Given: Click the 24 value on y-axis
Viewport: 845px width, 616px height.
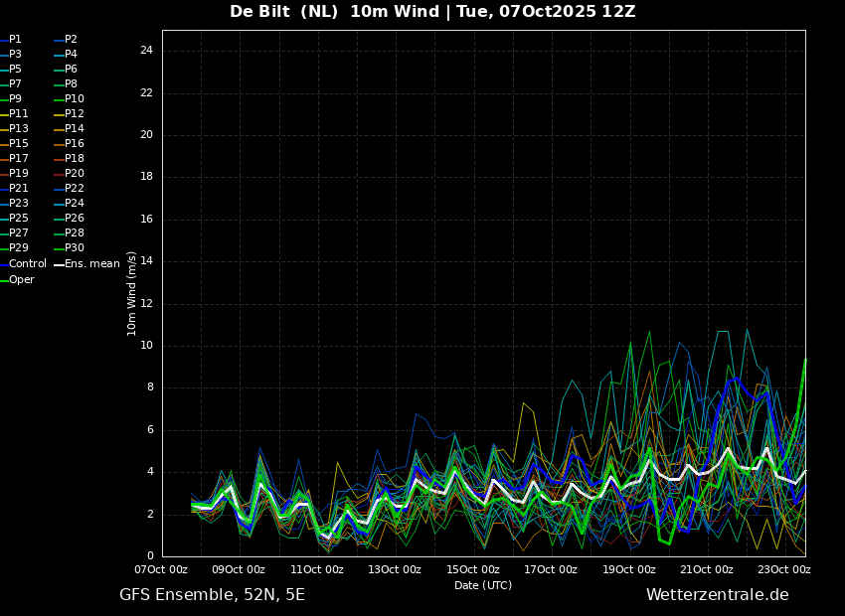Looking at the screenshot, I should point(146,51).
